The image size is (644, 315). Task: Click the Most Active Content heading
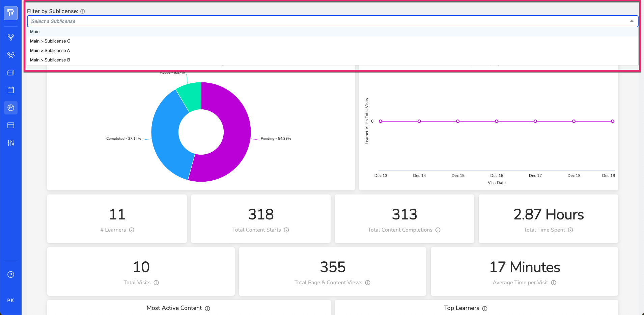pos(174,308)
